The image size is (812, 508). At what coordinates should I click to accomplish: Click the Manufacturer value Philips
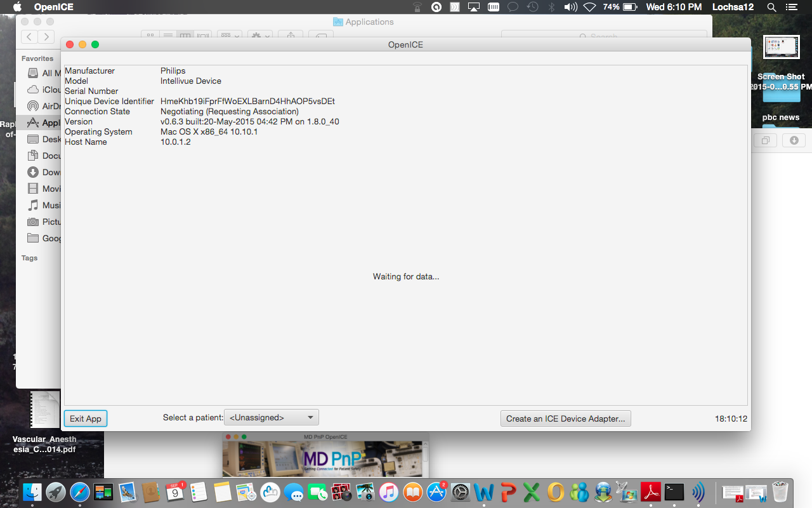173,70
